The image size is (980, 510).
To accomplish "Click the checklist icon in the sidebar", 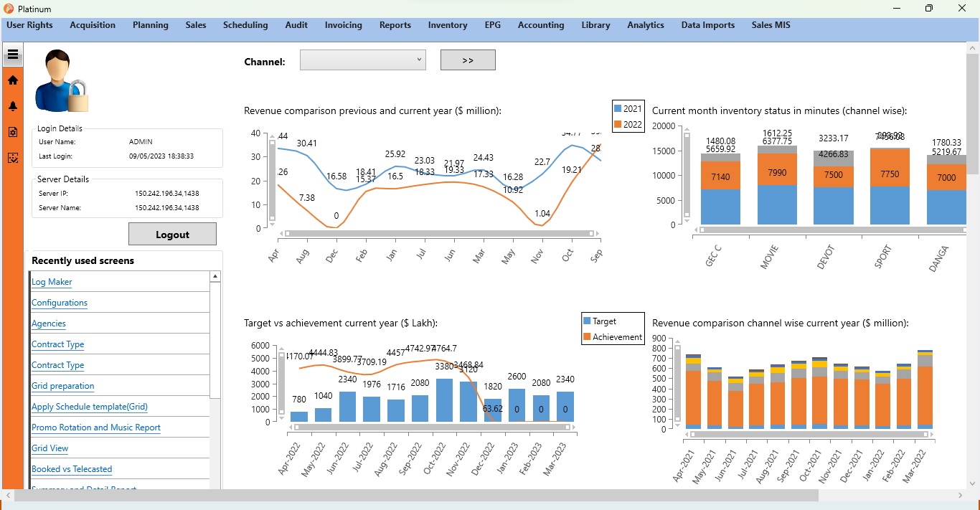I will (12, 158).
